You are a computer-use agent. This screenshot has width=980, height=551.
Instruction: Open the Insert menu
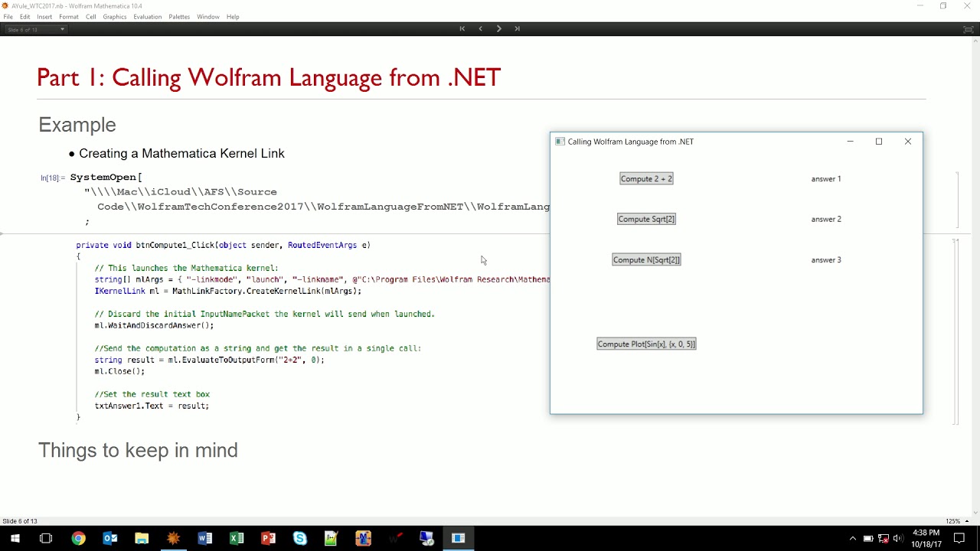coord(44,17)
